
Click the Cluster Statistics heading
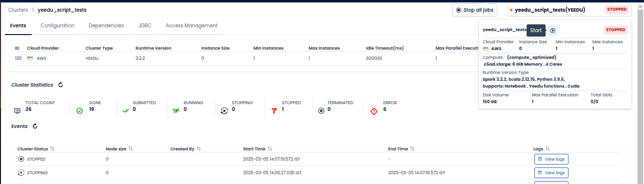coord(32,85)
